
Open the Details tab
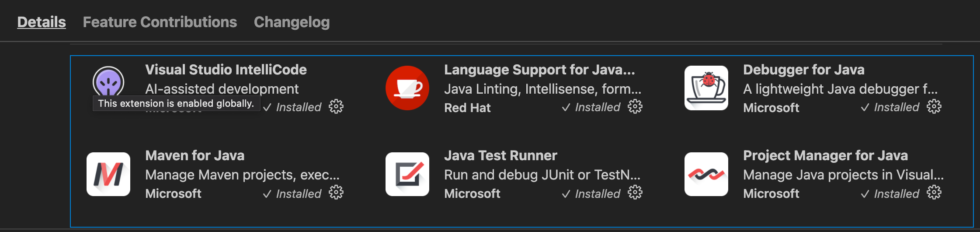pos(42,22)
